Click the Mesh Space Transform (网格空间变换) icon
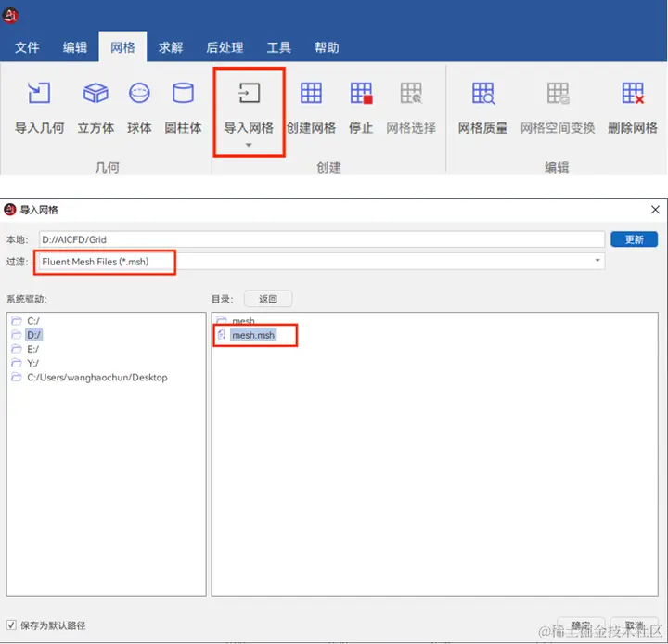This screenshot has height=644, width=668. pos(558,93)
